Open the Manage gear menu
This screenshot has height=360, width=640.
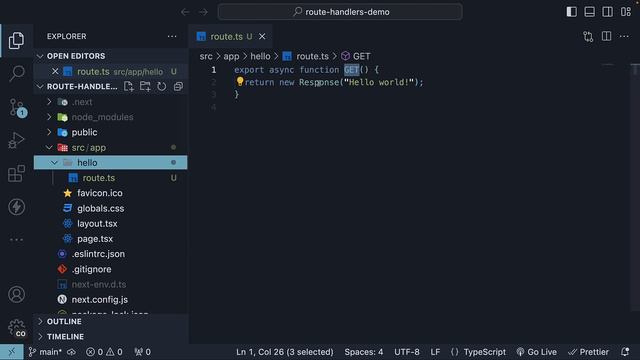(16, 327)
